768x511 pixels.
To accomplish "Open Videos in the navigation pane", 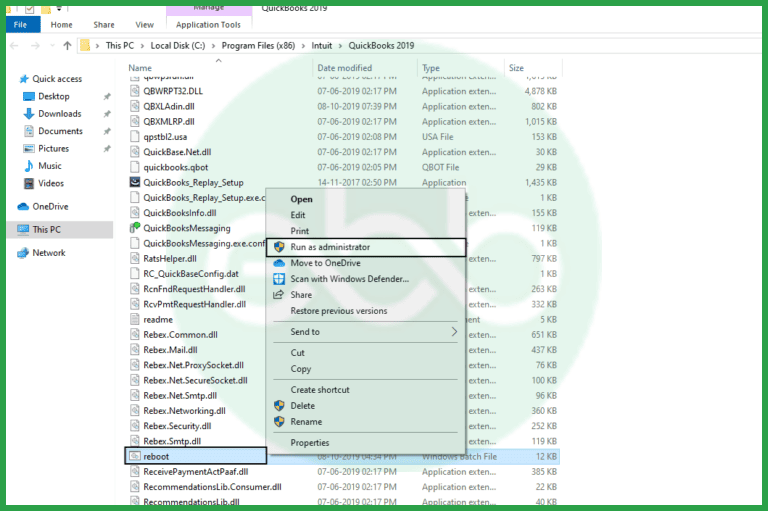I will tap(51, 183).
